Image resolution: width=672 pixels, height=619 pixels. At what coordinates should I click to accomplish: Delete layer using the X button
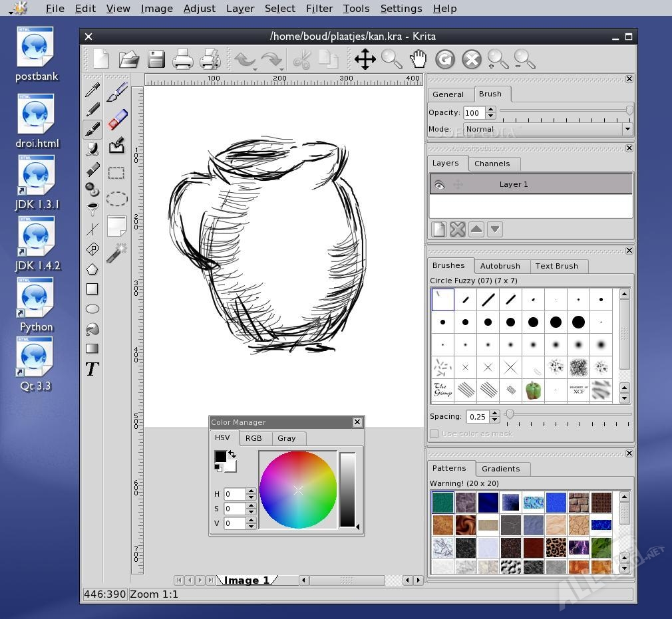click(457, 229)
